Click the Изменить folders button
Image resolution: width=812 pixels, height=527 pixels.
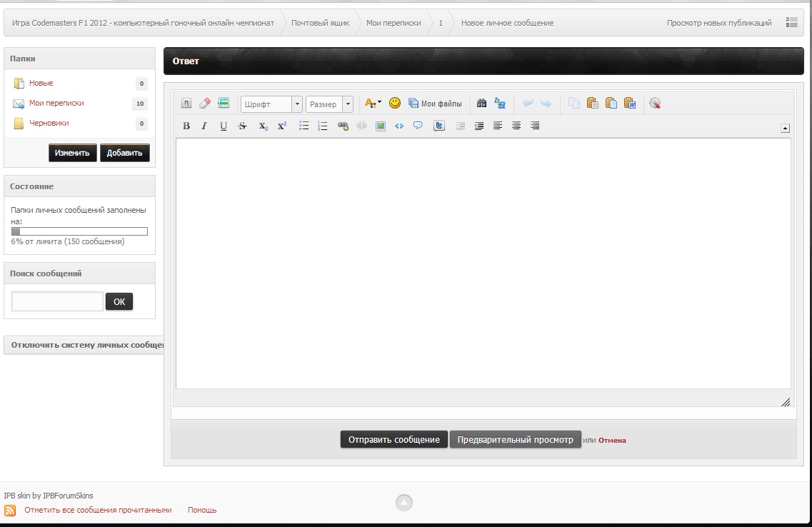pos(73,153)
